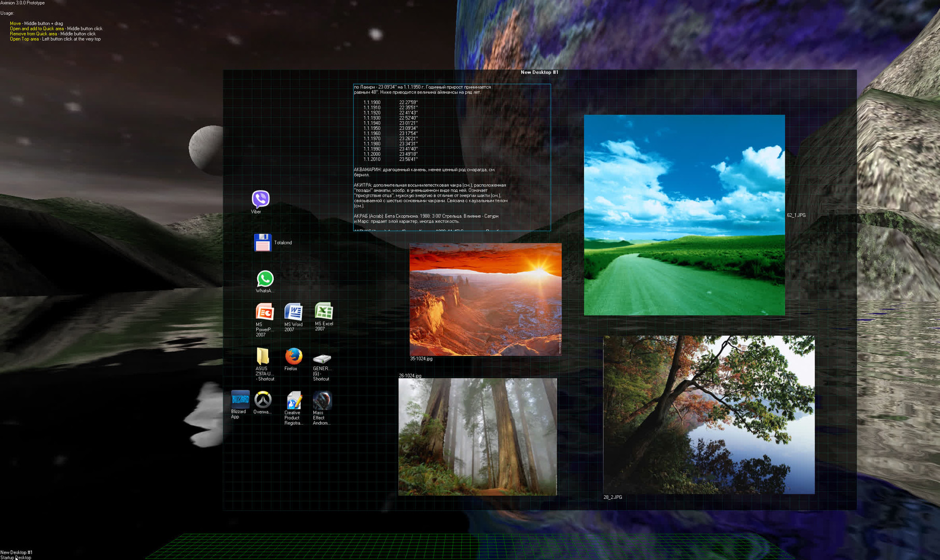Launch Mass Effect Andromeda icon

click(x=322, y=401)
